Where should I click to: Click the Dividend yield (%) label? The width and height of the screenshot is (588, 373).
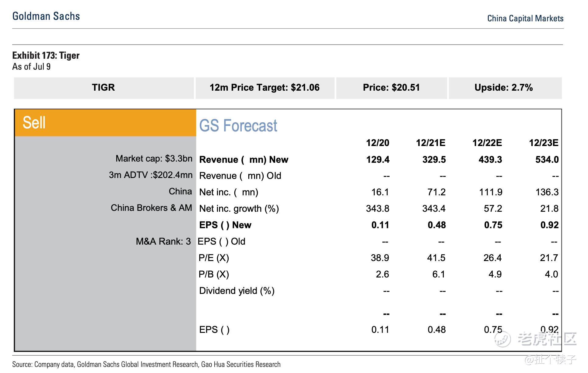point(237,291)
